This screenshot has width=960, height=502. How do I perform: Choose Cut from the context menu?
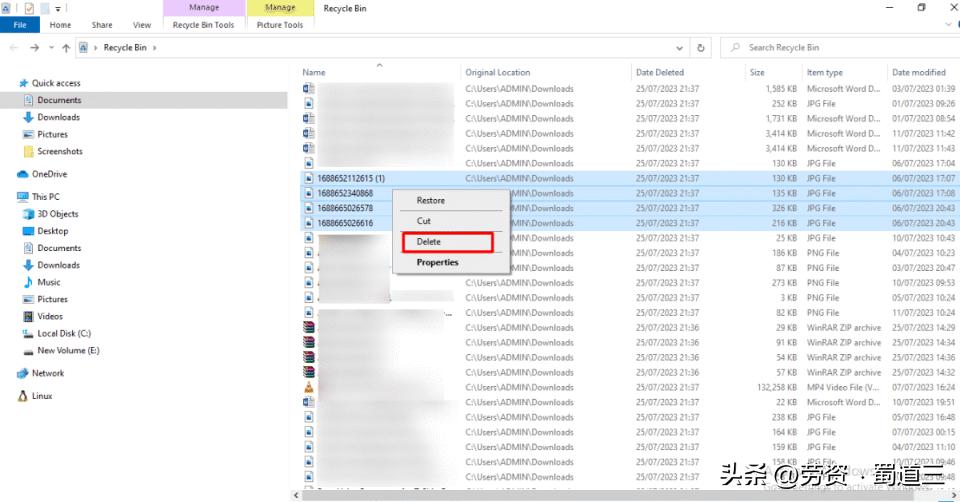(424, 221)
